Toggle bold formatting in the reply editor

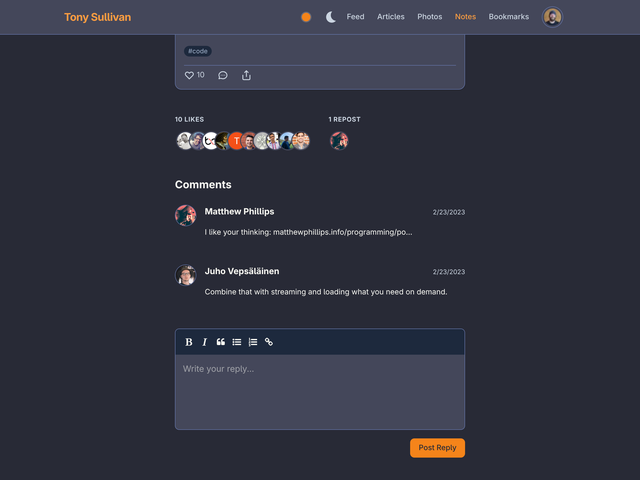pyautogui.click(x=189, y=342)
